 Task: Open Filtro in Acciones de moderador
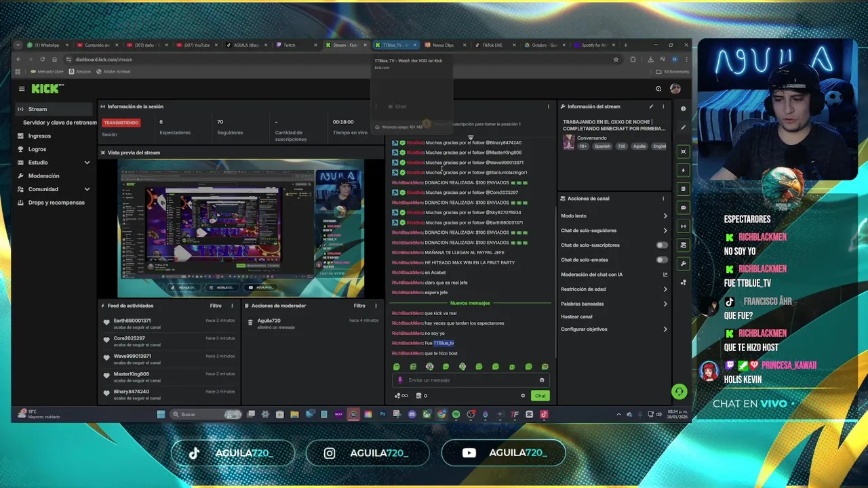click(359, 306)
